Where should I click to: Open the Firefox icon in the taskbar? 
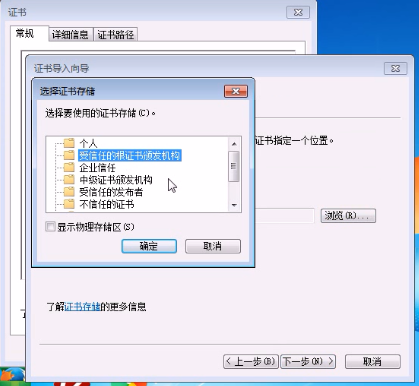(x=13, y=376)
